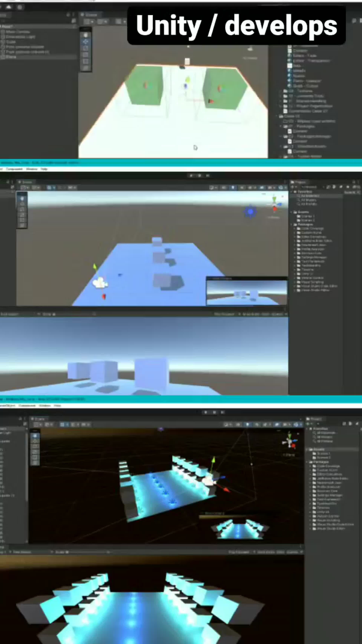Open the Project tab in bottom editor

click(315, 419)
